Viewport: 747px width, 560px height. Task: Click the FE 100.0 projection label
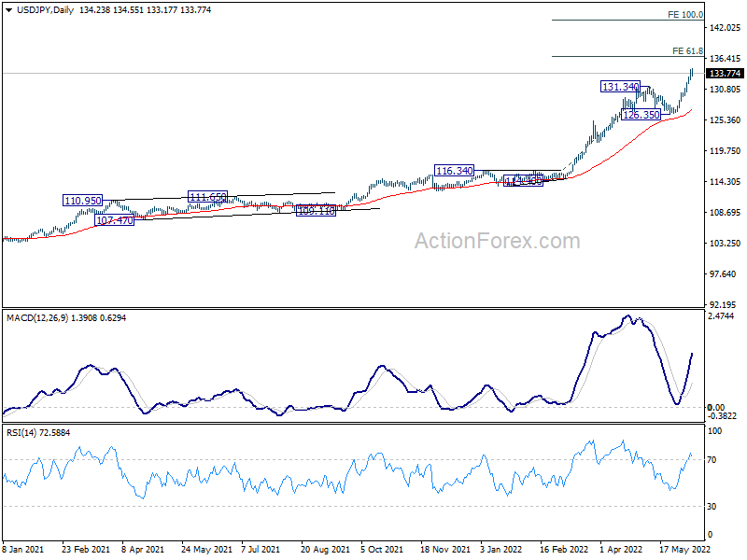(684, 16)
